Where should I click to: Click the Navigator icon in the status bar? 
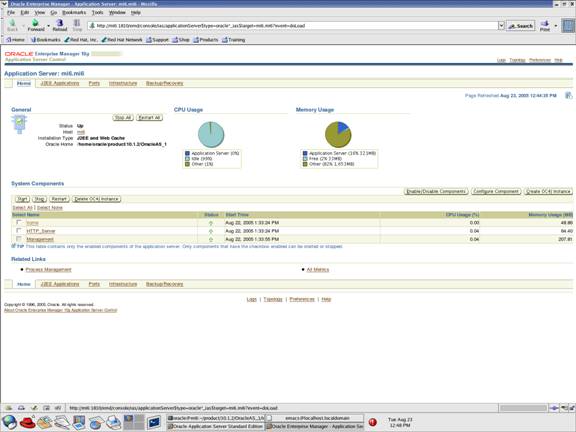8,408
